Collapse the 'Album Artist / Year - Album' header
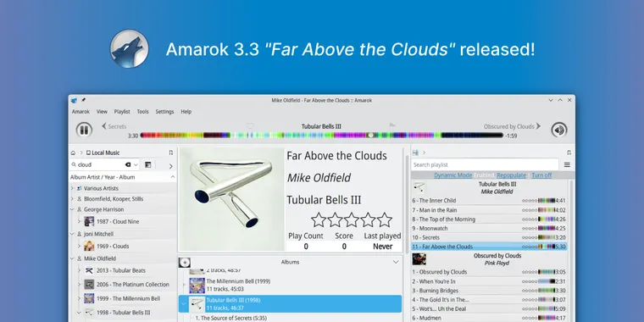Viewport: 644px width, 322px height. [173, 177]
